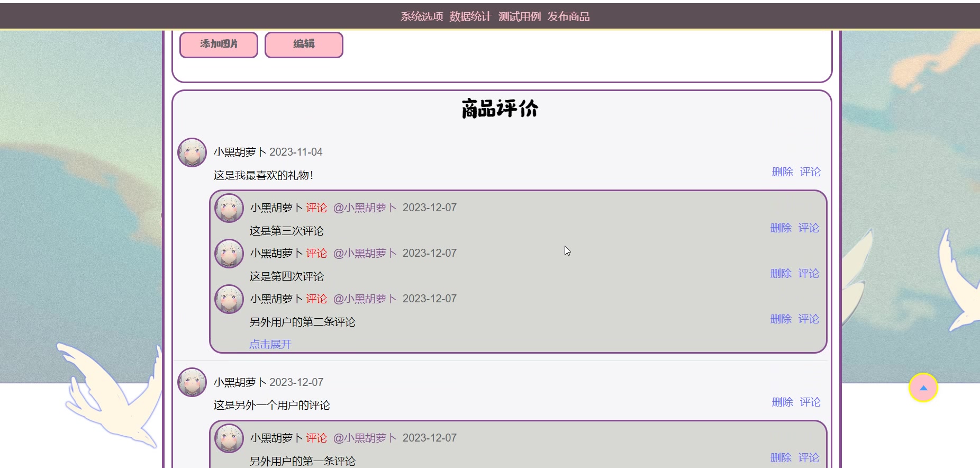Open 系统选项 in the top navigation

coord(422,16)
